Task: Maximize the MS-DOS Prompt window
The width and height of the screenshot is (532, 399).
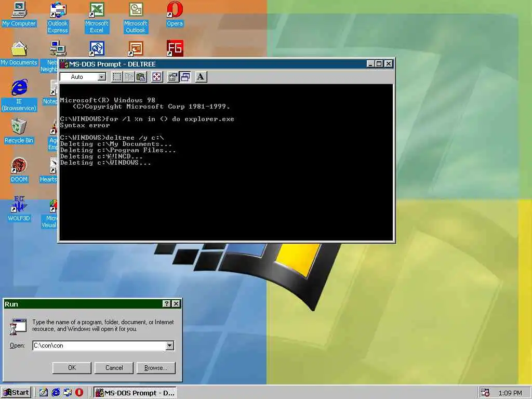Action: coord(379,64)
